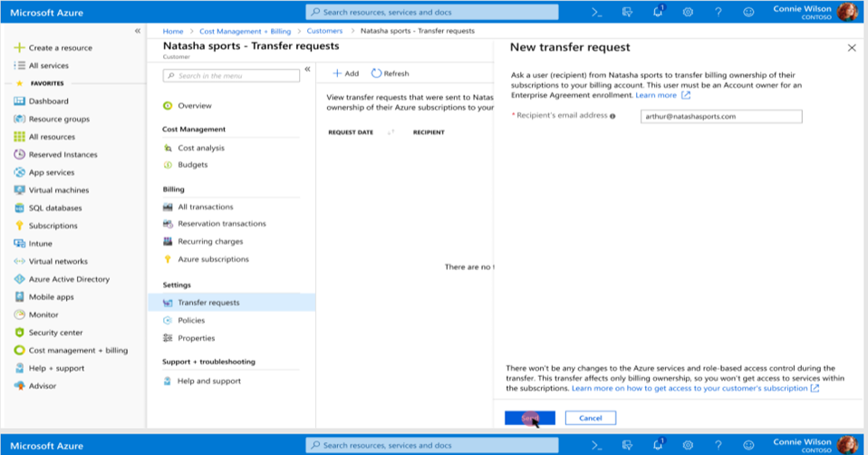Collapse the left favorites sidebar
Image resolution: width=868 pixels, height=455 pixels.
point(138,31)
